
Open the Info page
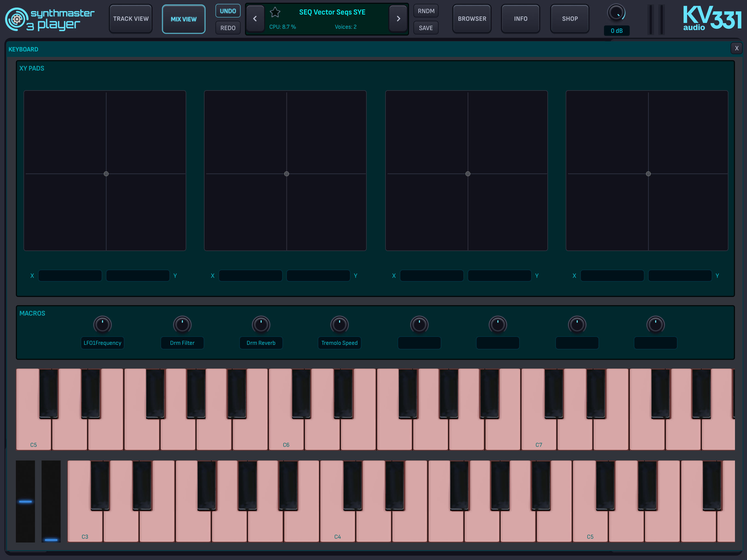[520, 19]
